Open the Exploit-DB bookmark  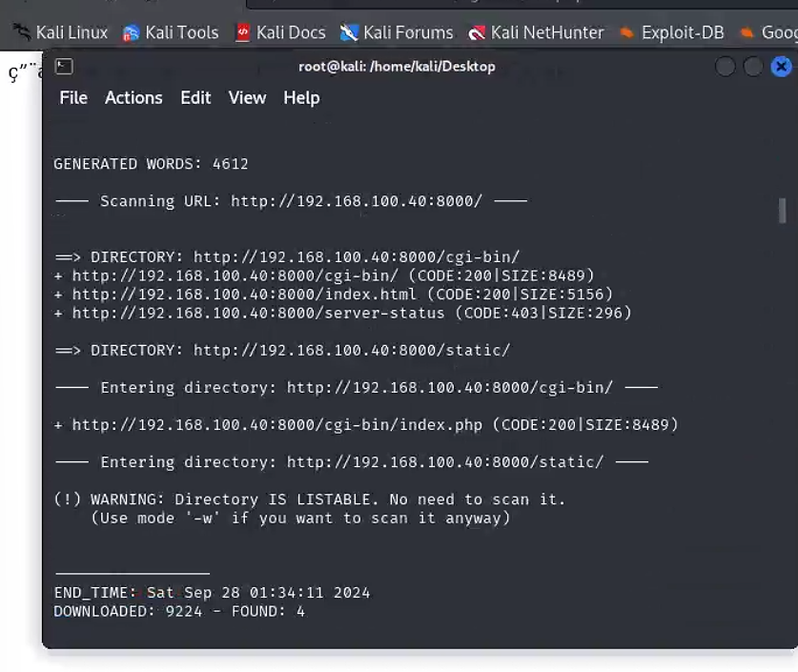(x=672, y=32)
